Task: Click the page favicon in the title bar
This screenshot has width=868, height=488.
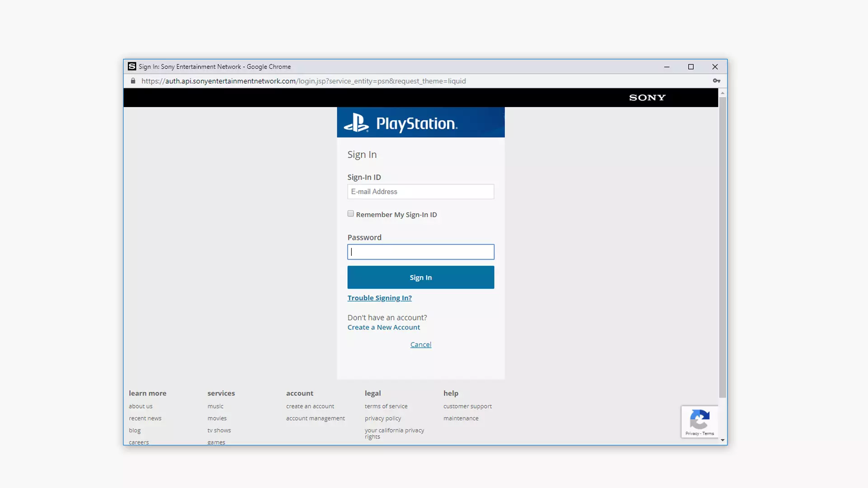Action: coord(132,66)
